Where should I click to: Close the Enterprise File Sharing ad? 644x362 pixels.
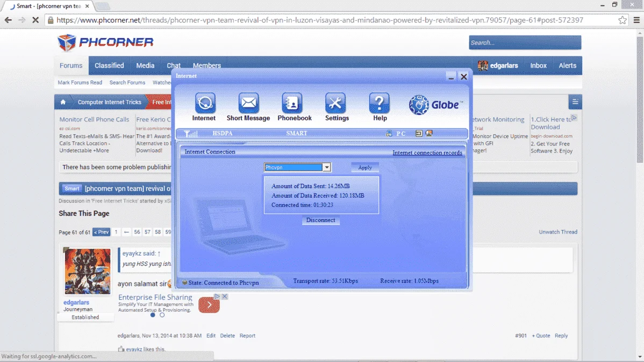point(225,296)
